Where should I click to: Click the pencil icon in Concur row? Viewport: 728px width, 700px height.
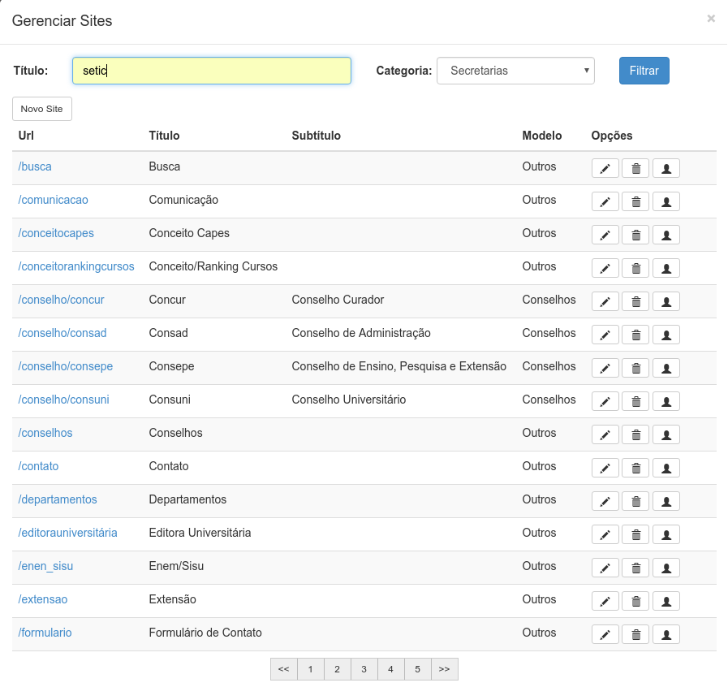605,301
